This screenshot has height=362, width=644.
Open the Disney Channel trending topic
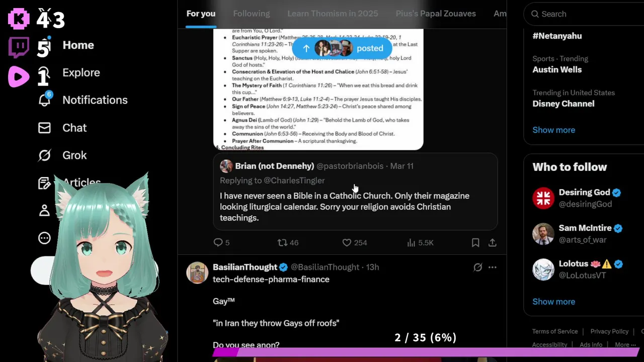click(x=563, y=104)
